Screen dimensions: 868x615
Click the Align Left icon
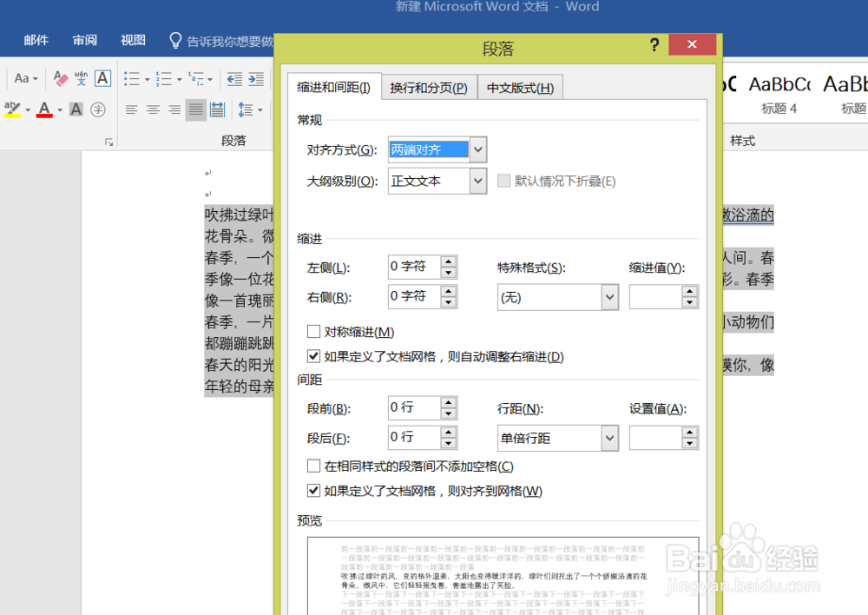(131, 109)
